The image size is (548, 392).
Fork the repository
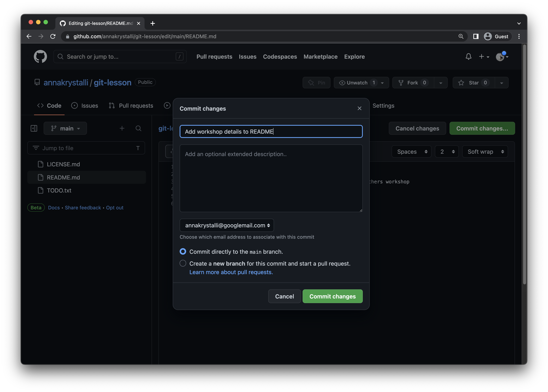point(413,83)
